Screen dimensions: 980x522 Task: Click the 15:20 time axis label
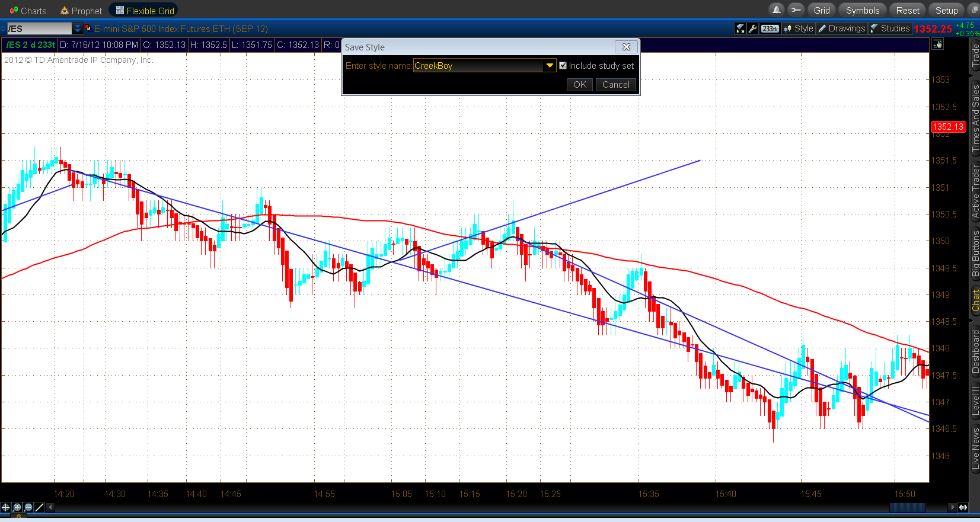[x=516, y=494]
